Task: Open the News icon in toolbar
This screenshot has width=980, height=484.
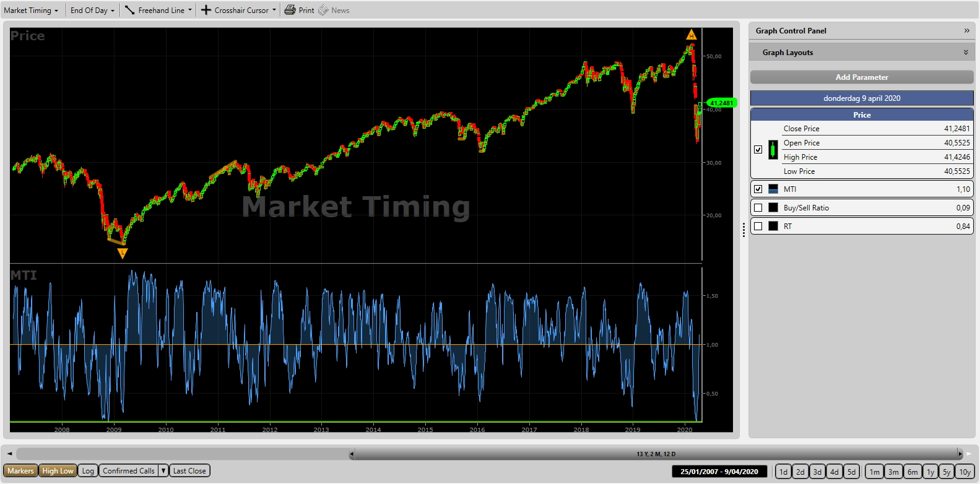Action: click(323, 10)
